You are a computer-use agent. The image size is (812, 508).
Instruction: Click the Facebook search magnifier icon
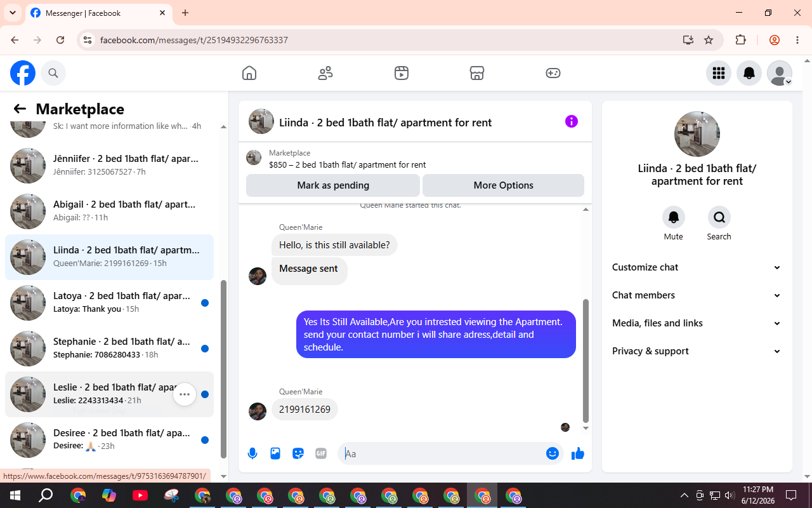pos(53,73)
